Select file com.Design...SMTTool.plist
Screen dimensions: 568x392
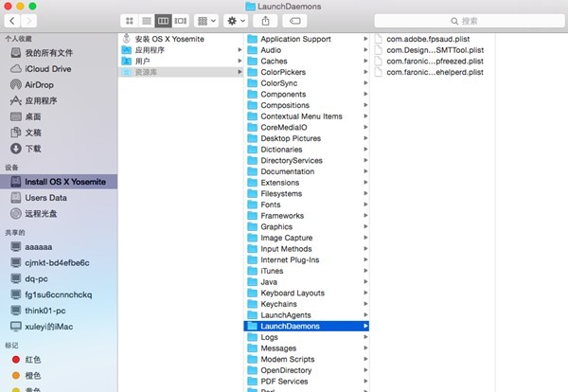click(x=433, y=50)
